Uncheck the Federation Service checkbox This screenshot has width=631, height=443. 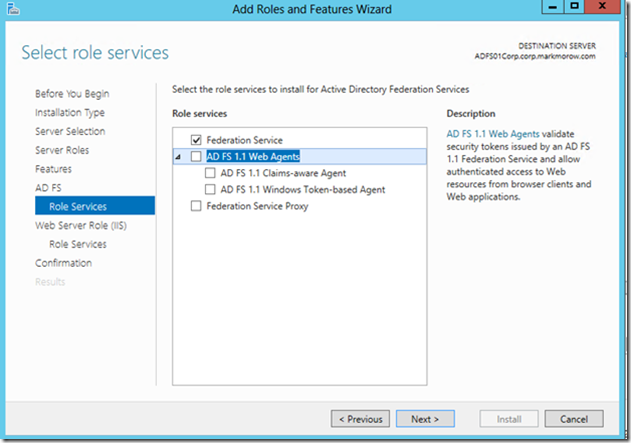point(196,140)
